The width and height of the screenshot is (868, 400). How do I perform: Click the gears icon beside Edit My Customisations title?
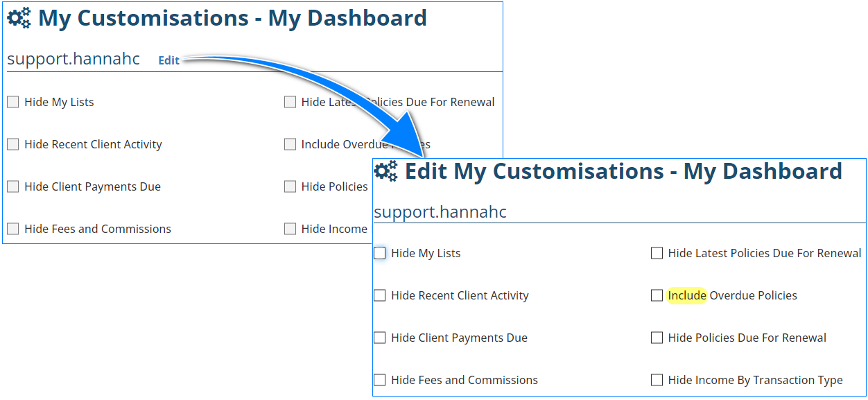[385, 171]
